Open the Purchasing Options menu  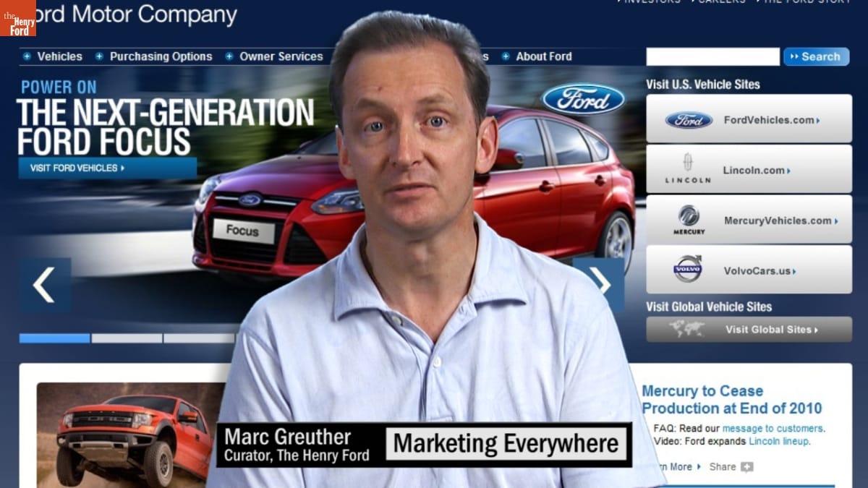(x=161, y=56)
